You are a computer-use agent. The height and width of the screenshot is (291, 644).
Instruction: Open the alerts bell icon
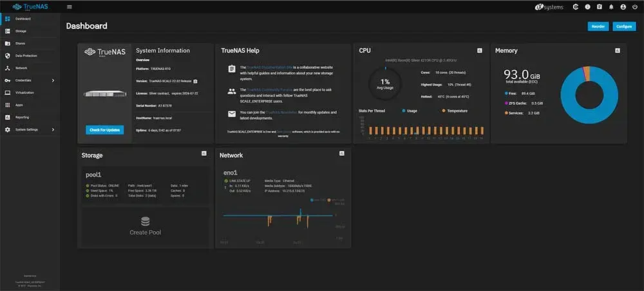tap(611, 6)
